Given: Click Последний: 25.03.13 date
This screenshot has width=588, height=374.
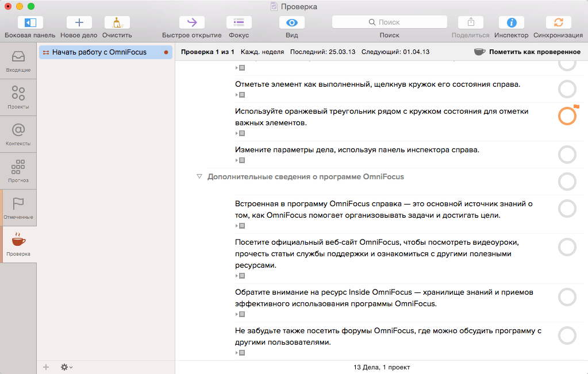Looking at the screenshot, I should click(x=322, y=52).
